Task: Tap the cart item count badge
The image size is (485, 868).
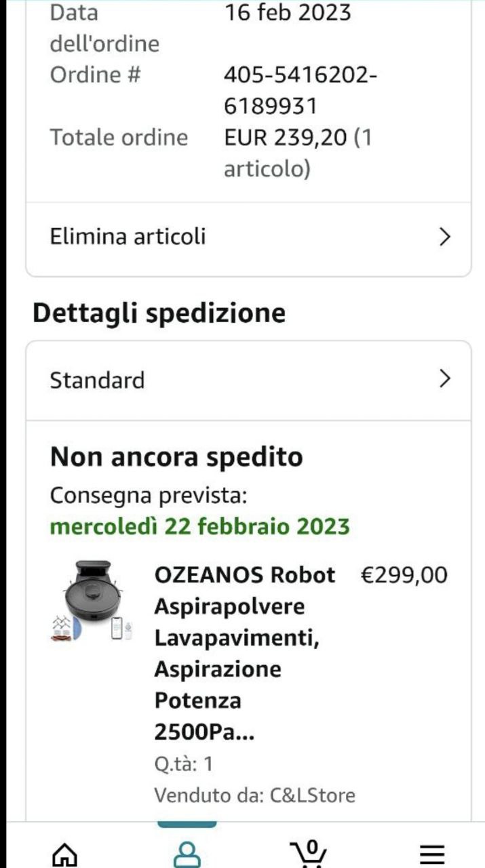Action: [311, 846]
